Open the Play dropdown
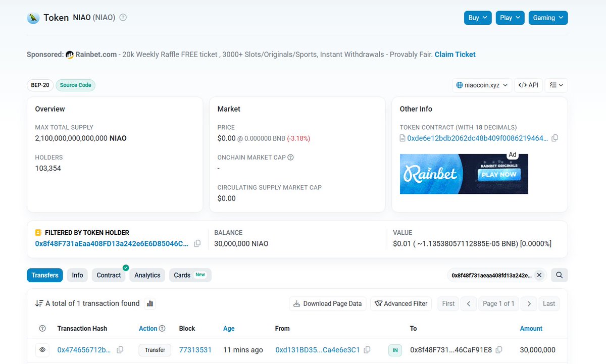The height and width of the screenshot is (364, 606). point(510,18)
